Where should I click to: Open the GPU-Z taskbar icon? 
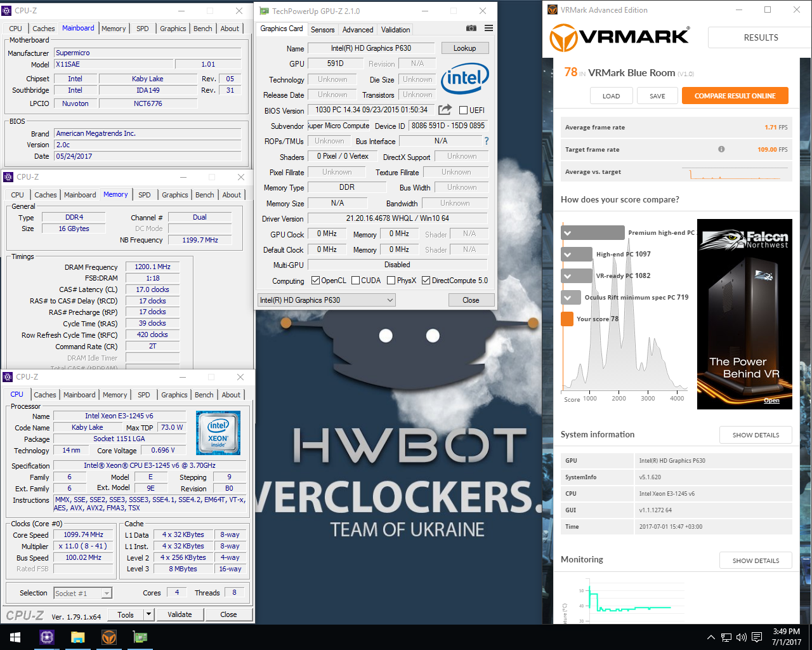(x=140, y=637)
